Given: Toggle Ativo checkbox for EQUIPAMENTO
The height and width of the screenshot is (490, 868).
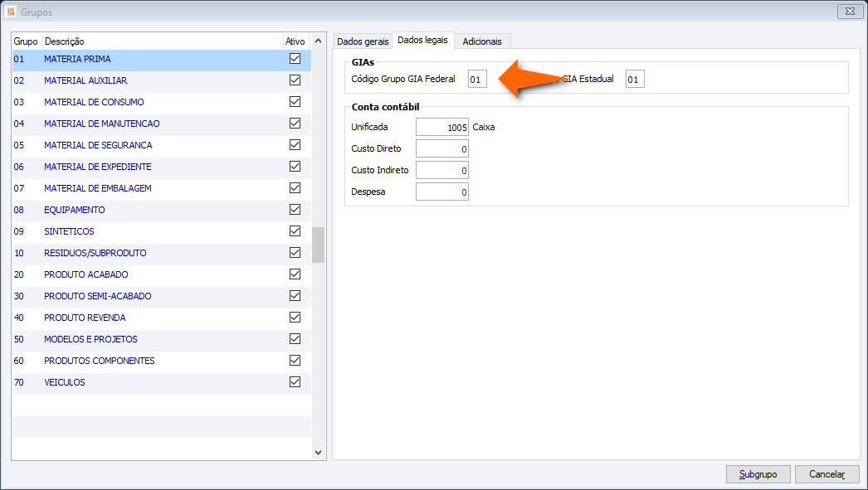Looking at the screenshot, I should tap(295, 210).
